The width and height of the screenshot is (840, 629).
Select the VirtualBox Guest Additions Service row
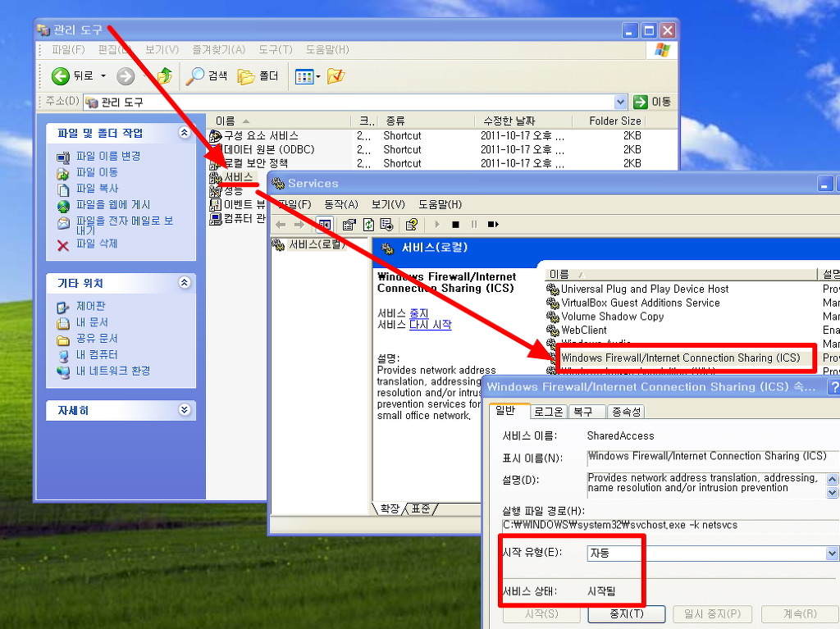640,303
